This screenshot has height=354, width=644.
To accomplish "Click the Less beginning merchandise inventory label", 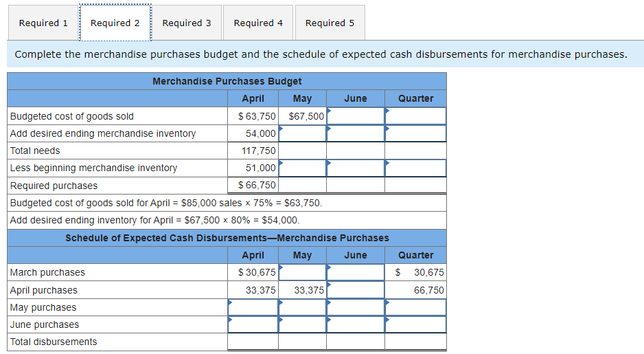I will pos(93,168).
